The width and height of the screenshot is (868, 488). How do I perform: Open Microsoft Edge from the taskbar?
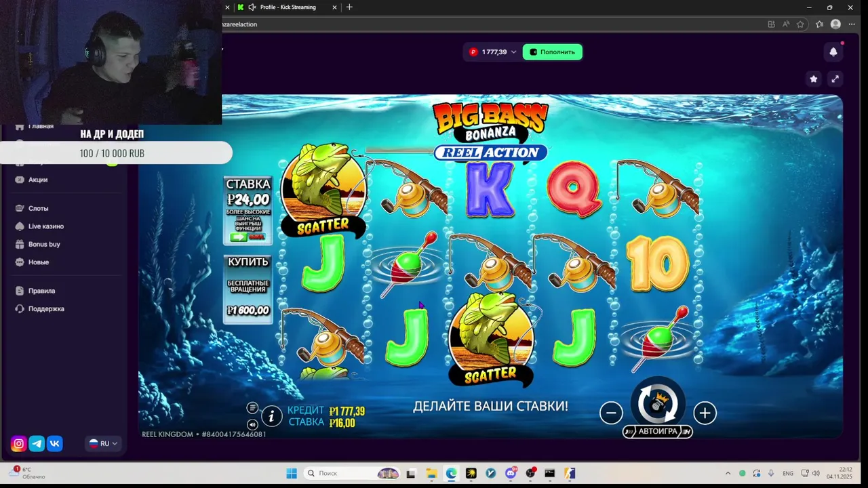click(x=451, y=473)
